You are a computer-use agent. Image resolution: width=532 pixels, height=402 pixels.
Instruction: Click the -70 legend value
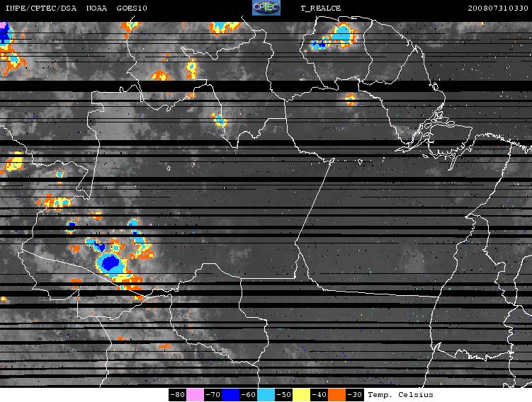click(x=213, y=395)
